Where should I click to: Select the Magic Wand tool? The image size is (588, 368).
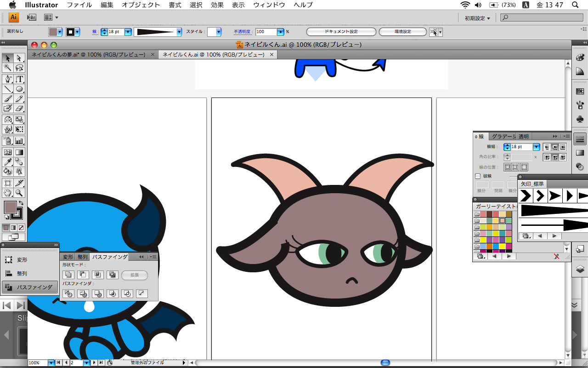click(x=7, y=68)
